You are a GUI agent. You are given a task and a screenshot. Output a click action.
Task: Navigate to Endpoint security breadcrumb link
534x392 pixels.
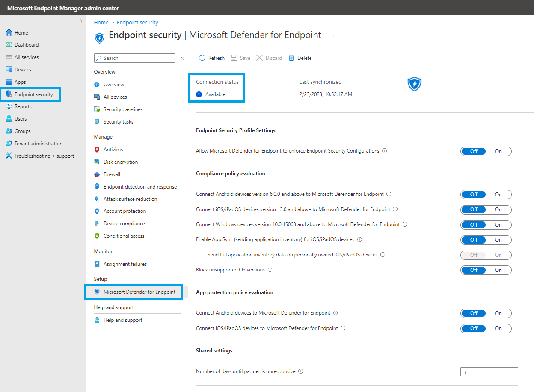pos(137,22)
